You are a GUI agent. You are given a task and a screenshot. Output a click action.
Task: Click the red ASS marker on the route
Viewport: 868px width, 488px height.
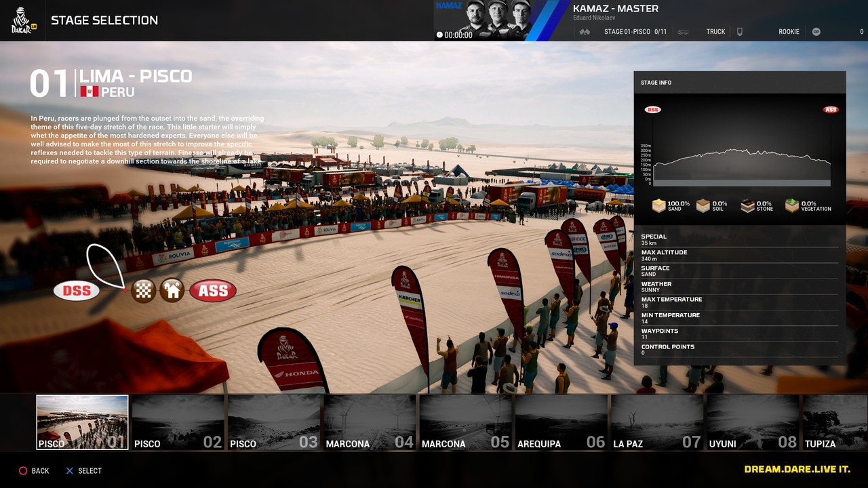(x=213, y=291)
